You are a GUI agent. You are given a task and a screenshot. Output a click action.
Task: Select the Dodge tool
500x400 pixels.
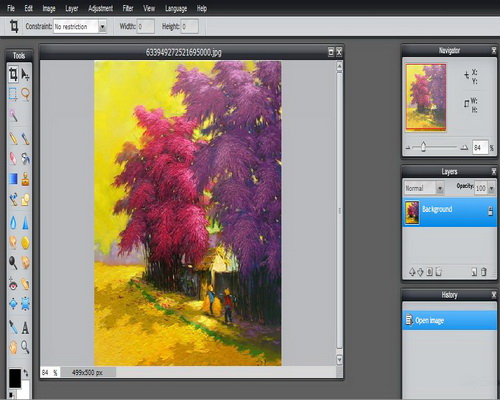13,263
